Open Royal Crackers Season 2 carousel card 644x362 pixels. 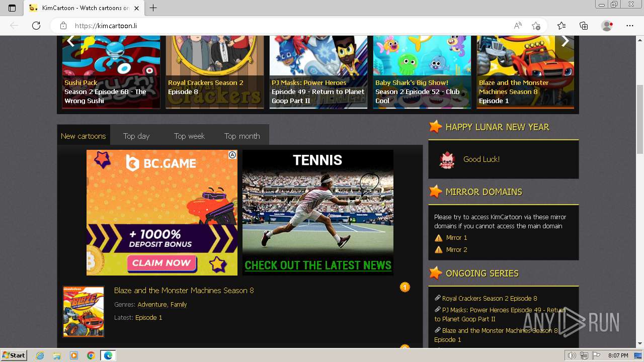pyautogui.click(x=214, y=71)
